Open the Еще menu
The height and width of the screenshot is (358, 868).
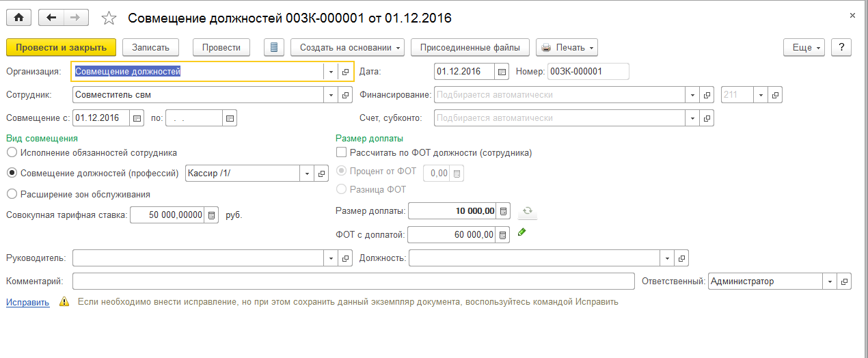[804, 48]
